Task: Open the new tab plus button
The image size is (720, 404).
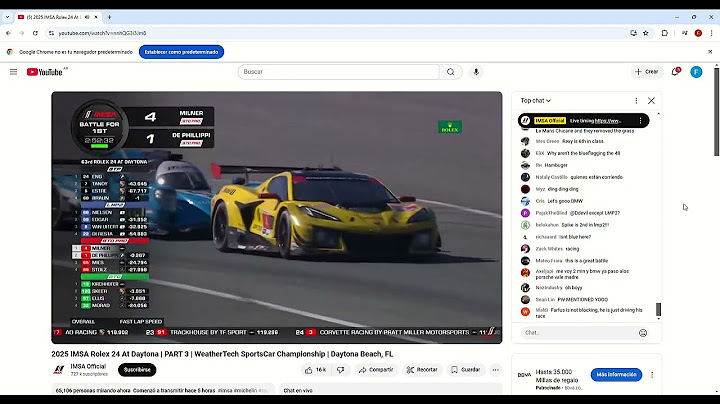Action: click(109, 17)
